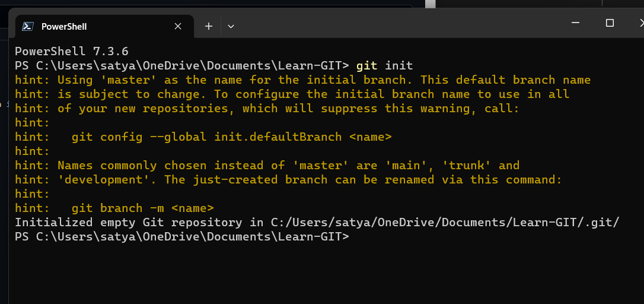This screenshot has width=644, height=304.
Task: Click the last empty prompt line
Action: coord(182,237)
